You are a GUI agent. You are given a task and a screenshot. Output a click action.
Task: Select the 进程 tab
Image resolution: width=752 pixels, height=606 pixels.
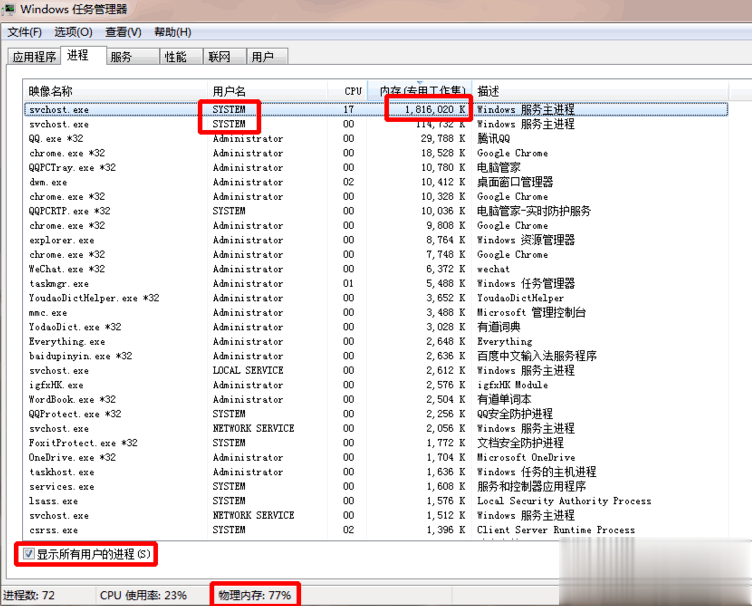pyautogui.click(x=83, y=55)
